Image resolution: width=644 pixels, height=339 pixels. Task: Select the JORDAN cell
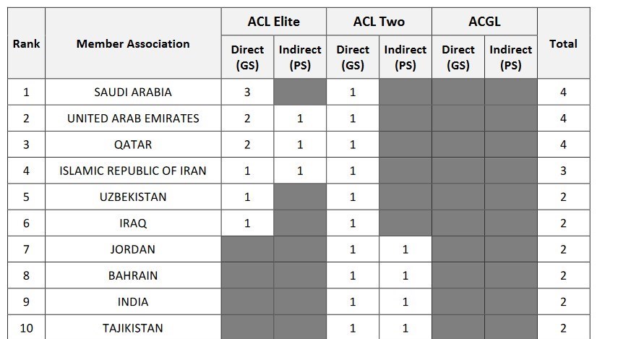tap(133, 249)
